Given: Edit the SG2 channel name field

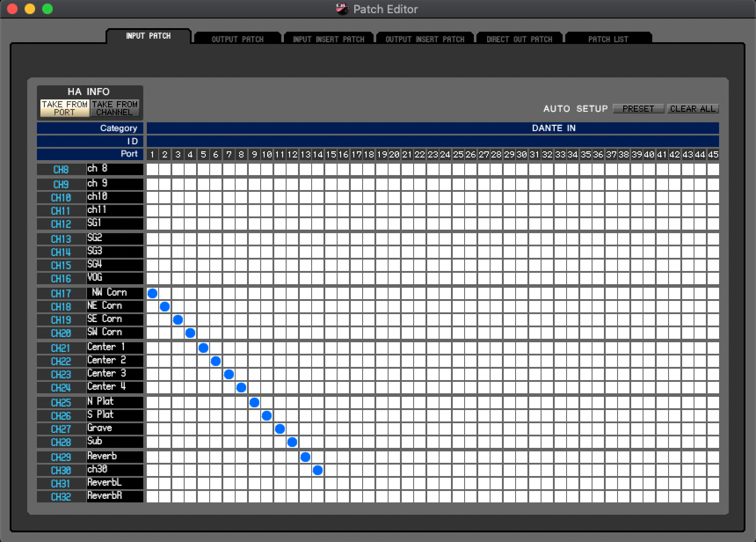Looking at the screenshot, I should pos(115,239).
